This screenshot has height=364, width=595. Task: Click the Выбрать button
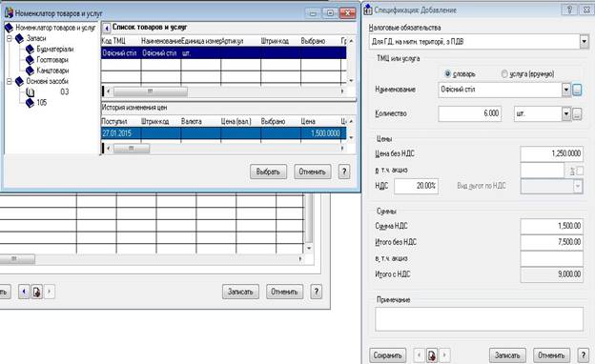point(268,172)
